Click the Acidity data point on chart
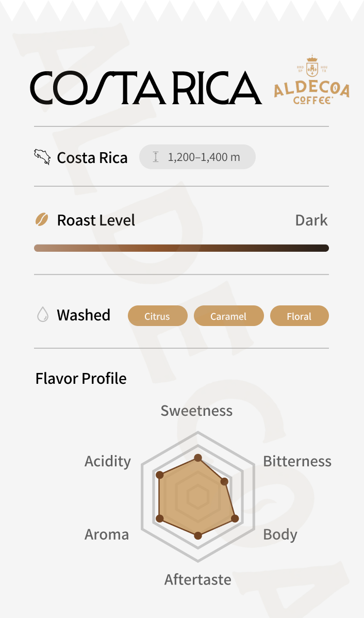364x618 pixels. tap(159, 475)
